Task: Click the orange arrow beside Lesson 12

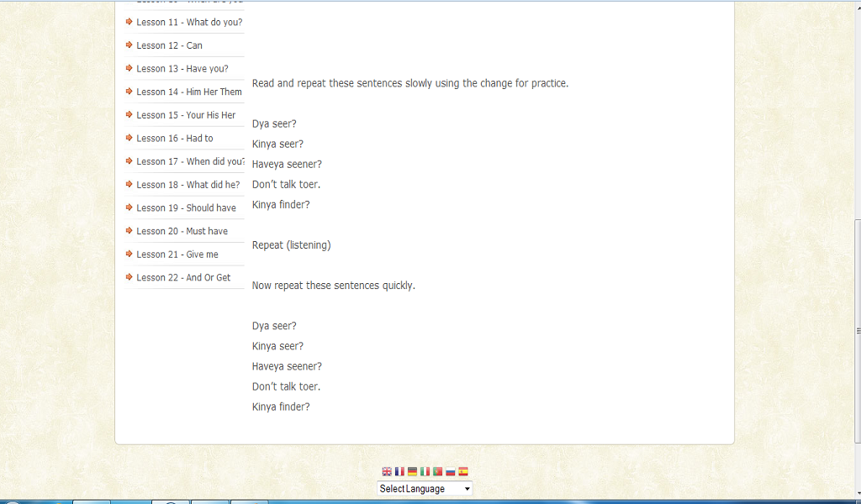Action: tap(129, 45)
